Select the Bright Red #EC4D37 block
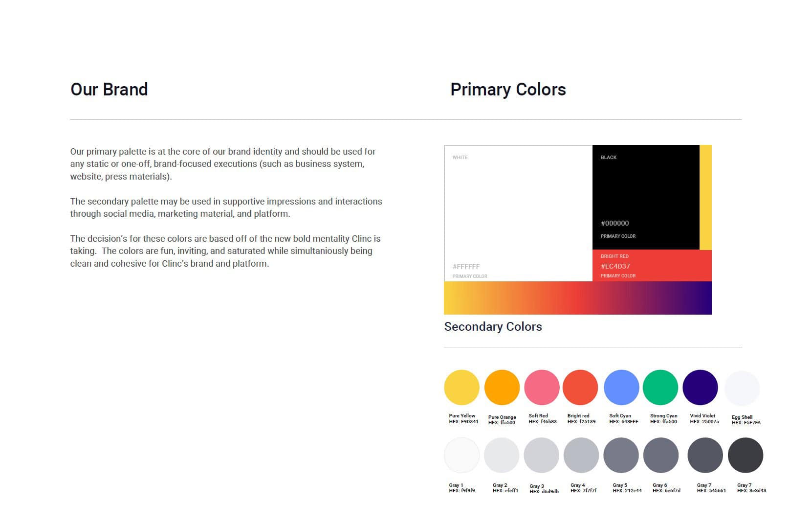Image resolution: width=812 pixels, height=526 pixels. (x=652, y=266)
